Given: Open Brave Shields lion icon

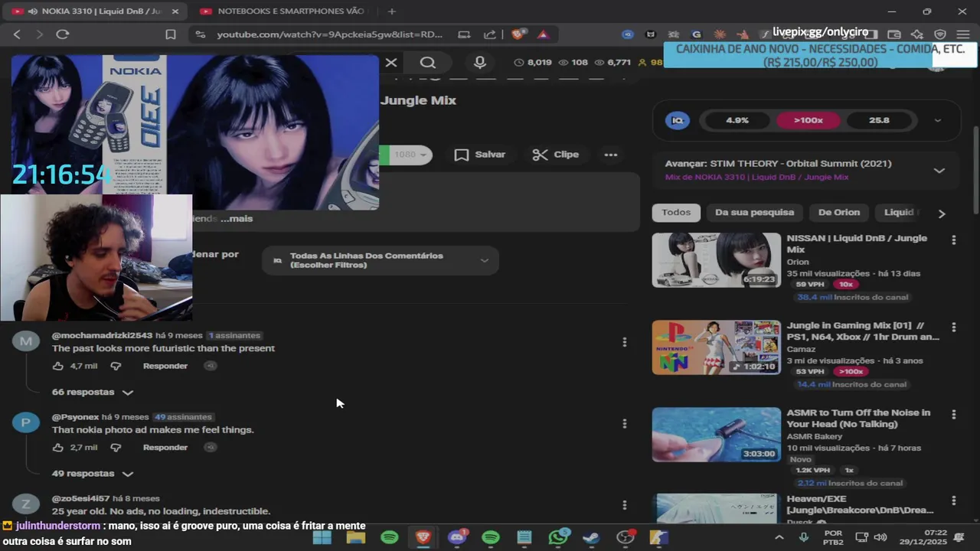Looking at the screenshot, I should [x=518, y=34].
